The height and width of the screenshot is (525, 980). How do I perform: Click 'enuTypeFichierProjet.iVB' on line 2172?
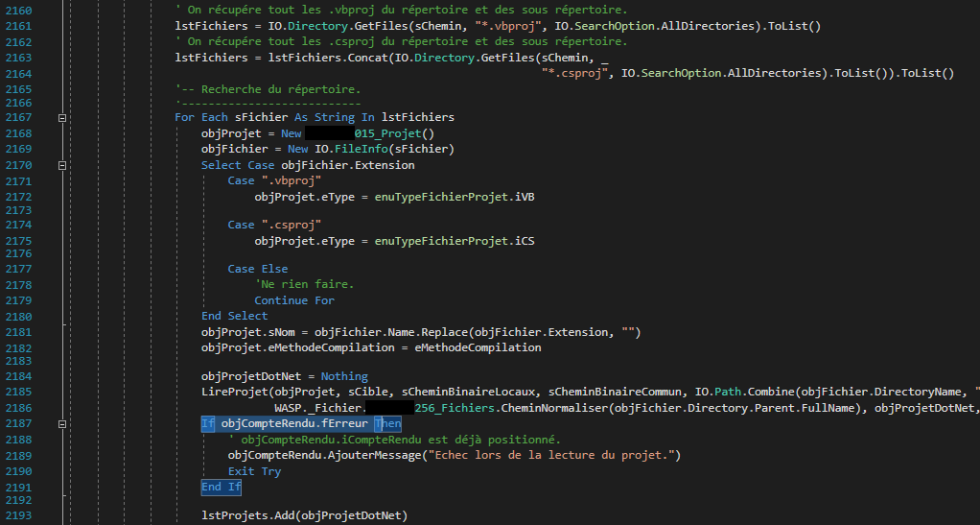tap(455, 197)
